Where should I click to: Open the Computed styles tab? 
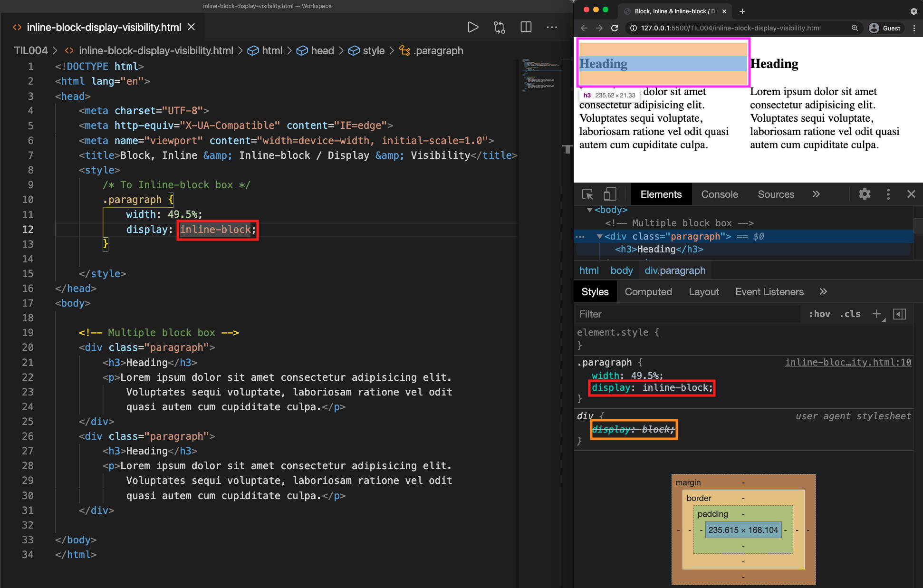click(648, 292)
